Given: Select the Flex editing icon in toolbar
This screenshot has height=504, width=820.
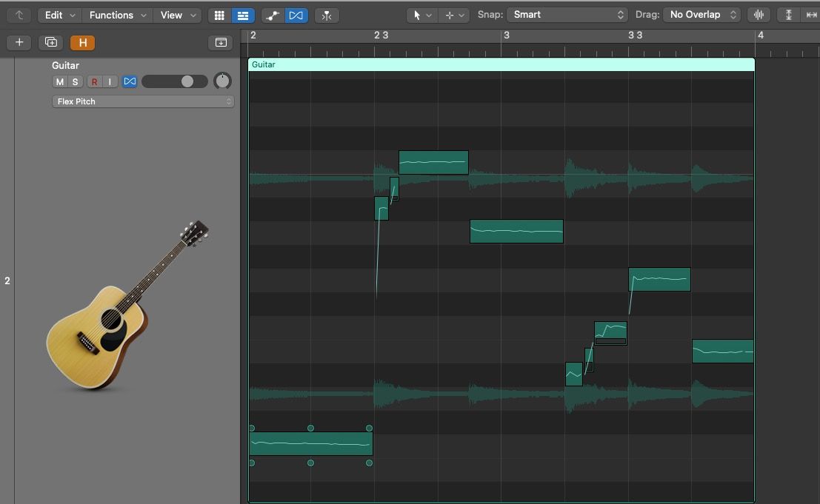Looking at the screenshot, I should point(296,15).
